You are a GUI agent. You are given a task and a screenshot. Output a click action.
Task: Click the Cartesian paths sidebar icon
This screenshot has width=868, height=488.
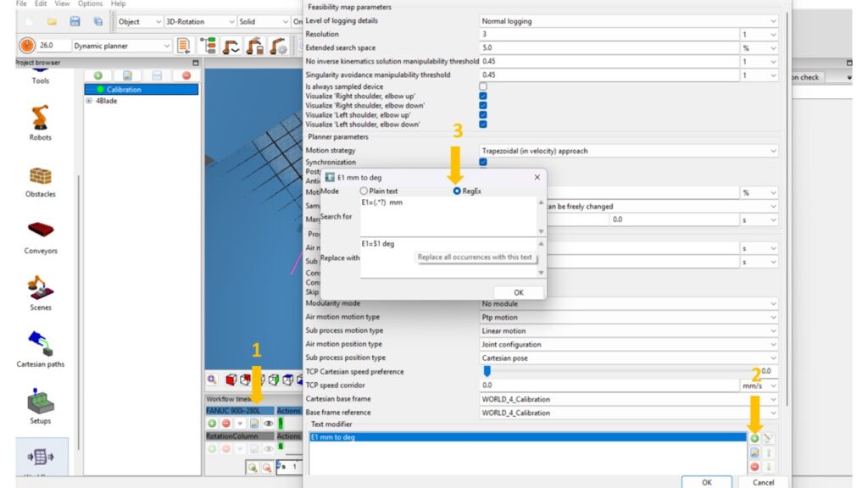(x=40, y=346)
